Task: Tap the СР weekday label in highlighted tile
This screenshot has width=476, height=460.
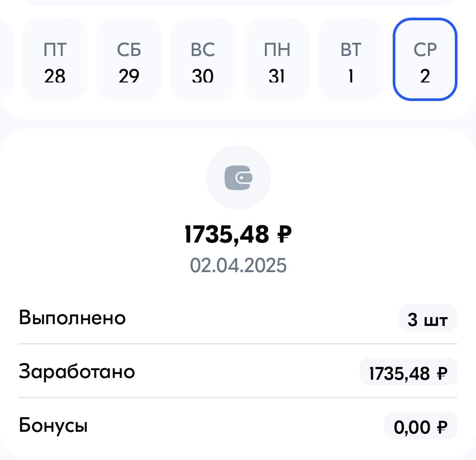Action: tap(425, 49)
